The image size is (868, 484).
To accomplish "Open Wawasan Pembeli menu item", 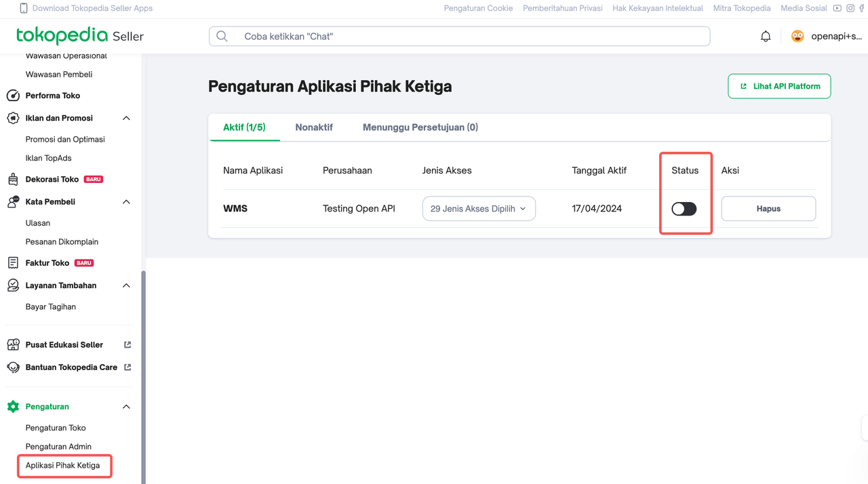I will point(59,74).
